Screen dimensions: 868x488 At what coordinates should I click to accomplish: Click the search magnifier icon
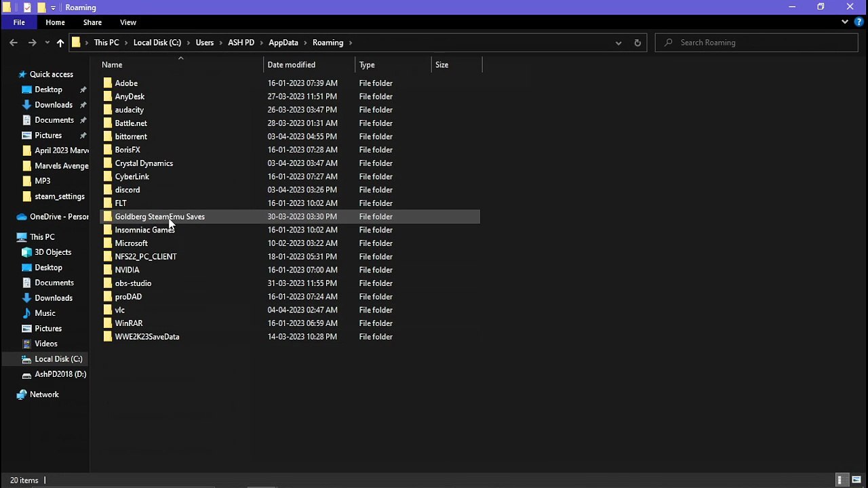tap(669, 43)
